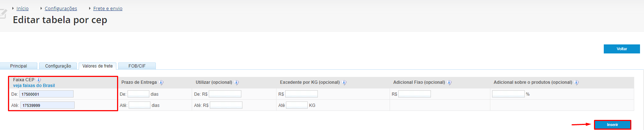
Task: Click info icon beside Adicional Fixo
Action: tap(449, 82)
